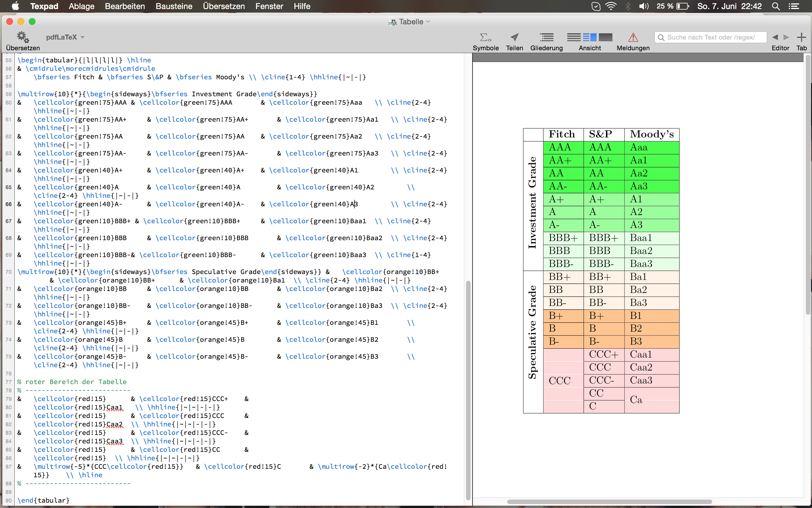Open the Notification Center list icon
Viewport: 812px width, 508px height.
794,6
